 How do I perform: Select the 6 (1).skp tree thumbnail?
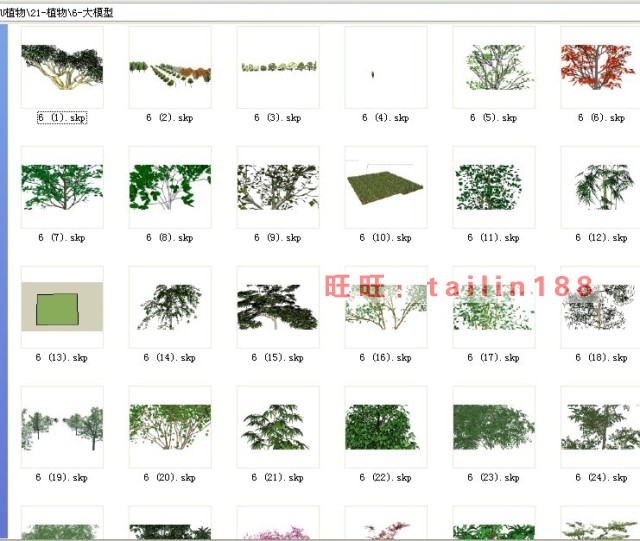tap(62, 67)
